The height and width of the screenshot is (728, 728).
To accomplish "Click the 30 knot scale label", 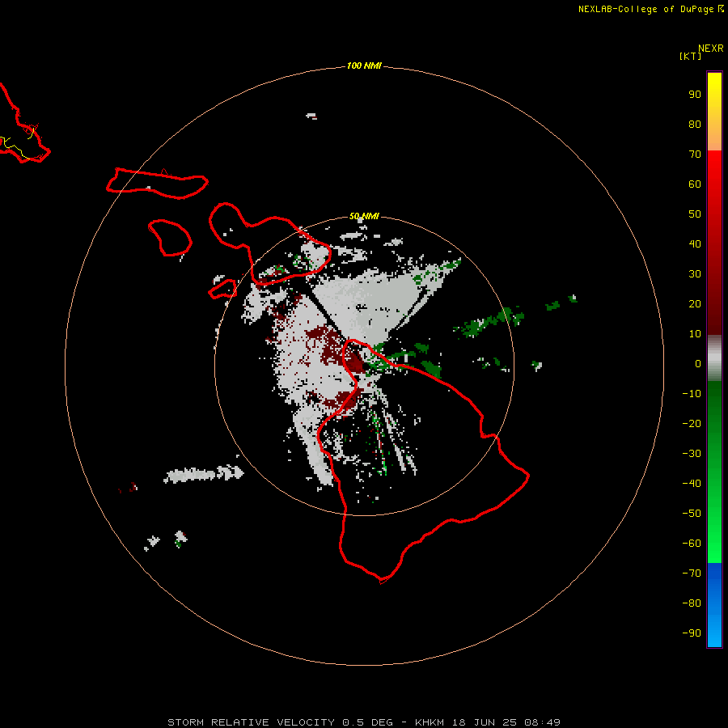I will 695,274.
